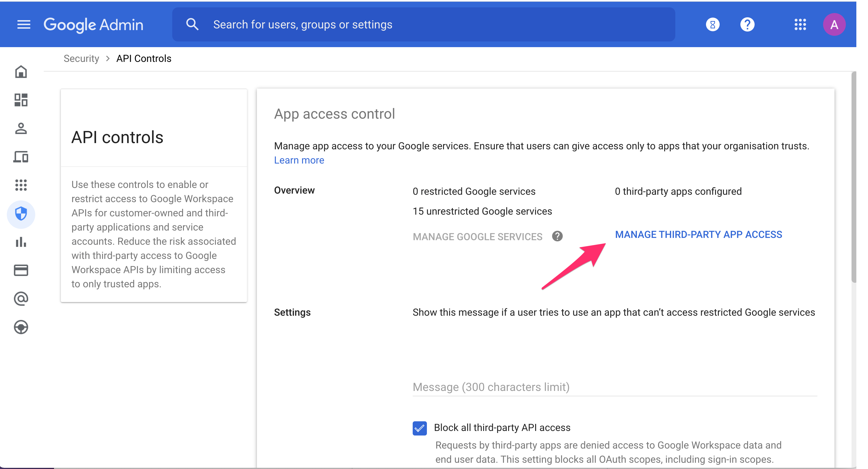
Task: Select the highlighted Security shield icon
Action: [x=21, y=214]
